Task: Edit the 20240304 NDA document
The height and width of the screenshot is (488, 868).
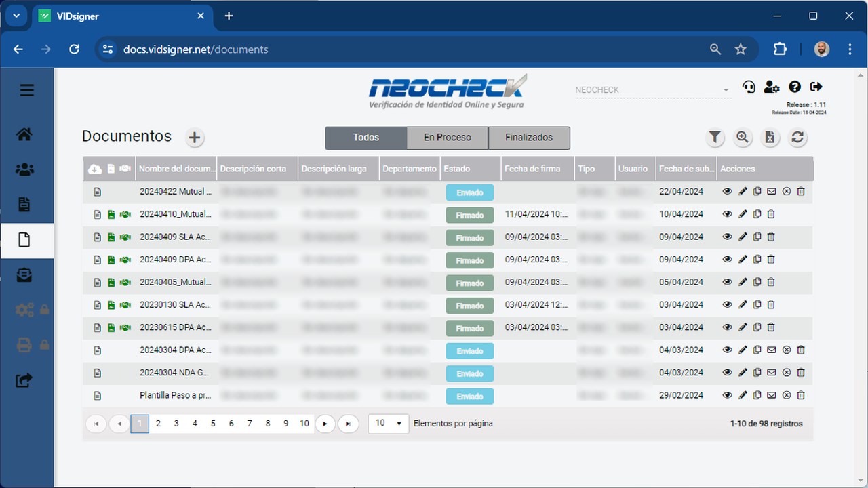Action: (x=743, y=373)
